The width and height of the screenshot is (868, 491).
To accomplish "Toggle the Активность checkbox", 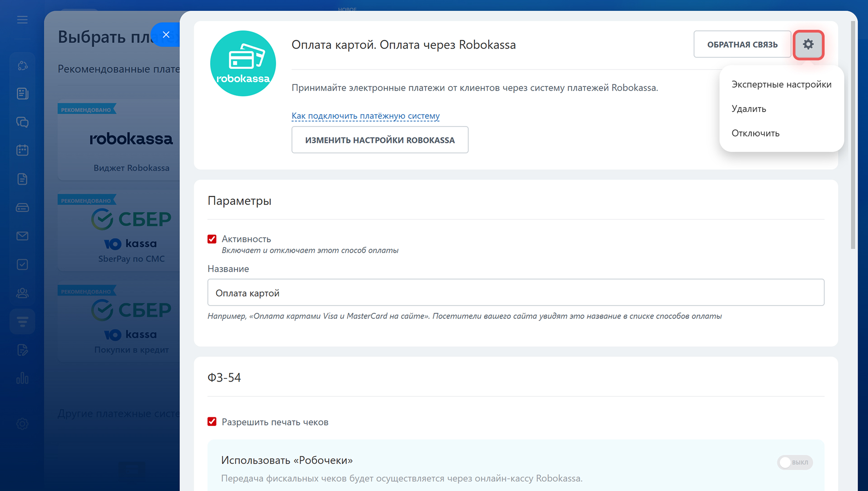I will 212,239.
